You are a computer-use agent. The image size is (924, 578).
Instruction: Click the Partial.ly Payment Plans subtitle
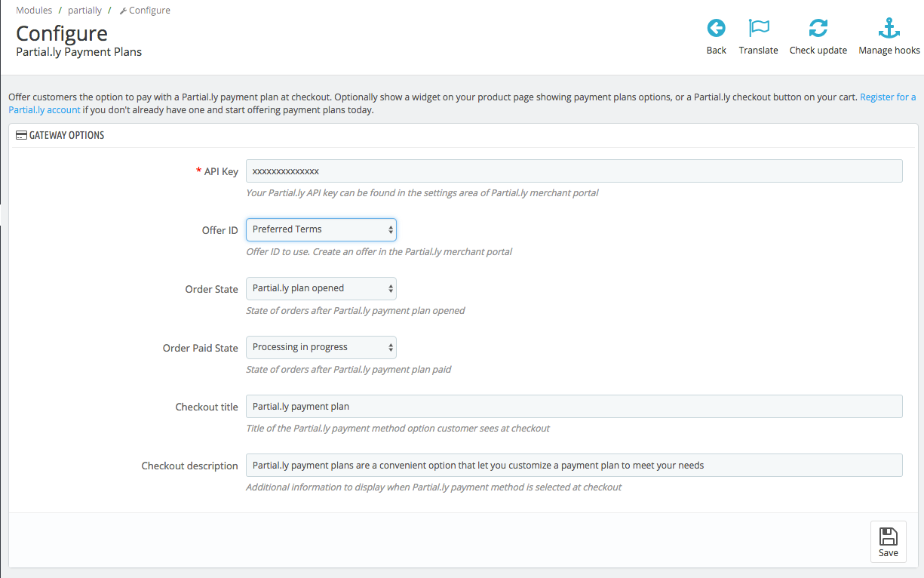pos(79,52)
